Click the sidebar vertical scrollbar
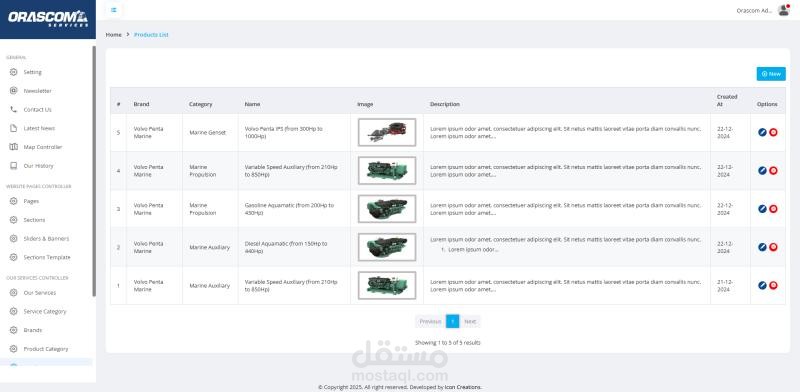 (x=94, y=171)
